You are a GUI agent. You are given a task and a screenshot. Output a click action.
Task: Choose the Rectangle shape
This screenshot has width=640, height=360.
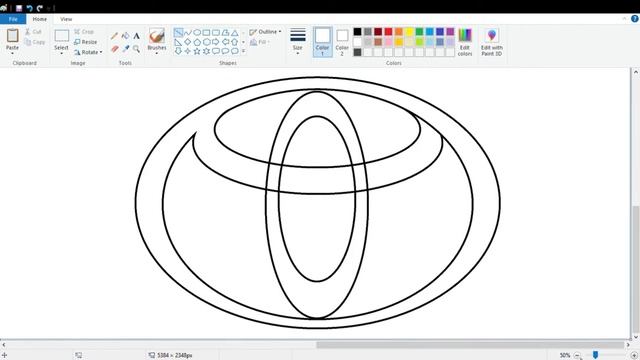(206, 32)
